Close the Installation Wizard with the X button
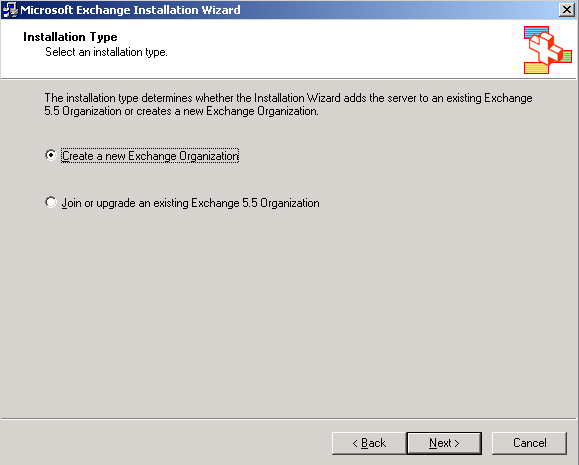579x465 pixels. (566, 10)
